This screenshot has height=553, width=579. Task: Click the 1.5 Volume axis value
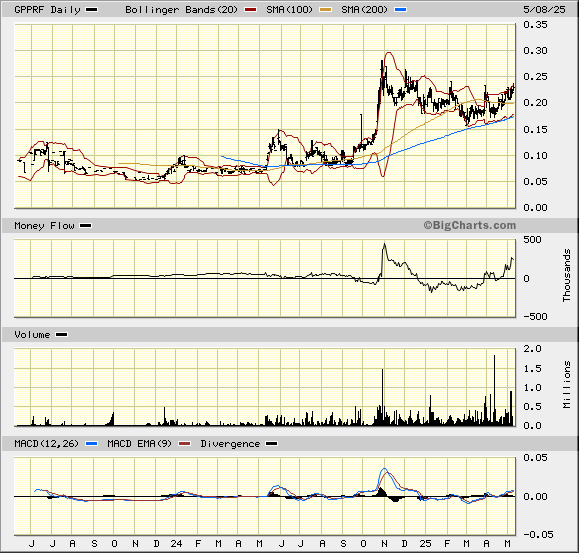point(532,368)
